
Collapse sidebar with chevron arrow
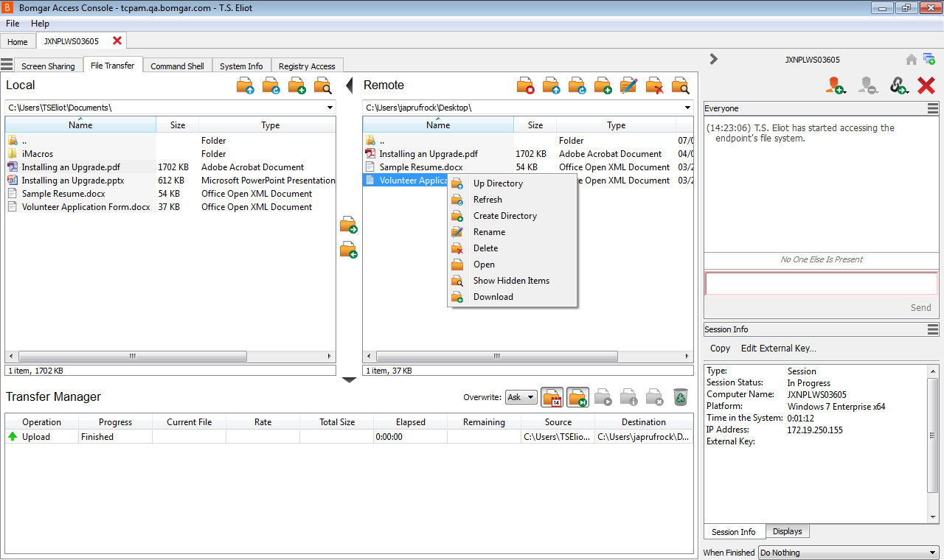713,59
